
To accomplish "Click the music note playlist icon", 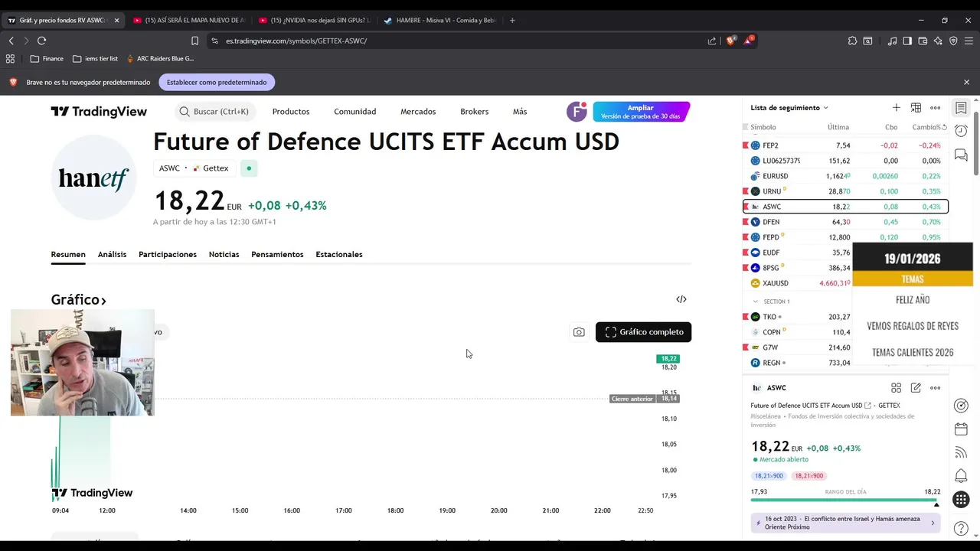I will 892,41.
